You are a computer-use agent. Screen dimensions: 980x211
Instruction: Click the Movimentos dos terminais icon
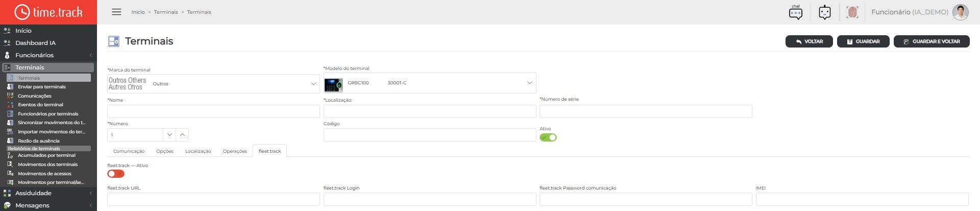[x=10, y=165]
